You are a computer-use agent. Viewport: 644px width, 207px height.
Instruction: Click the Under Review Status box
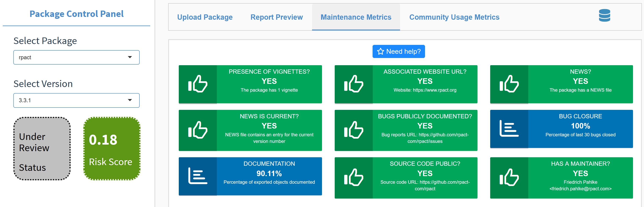click(42, 149)
